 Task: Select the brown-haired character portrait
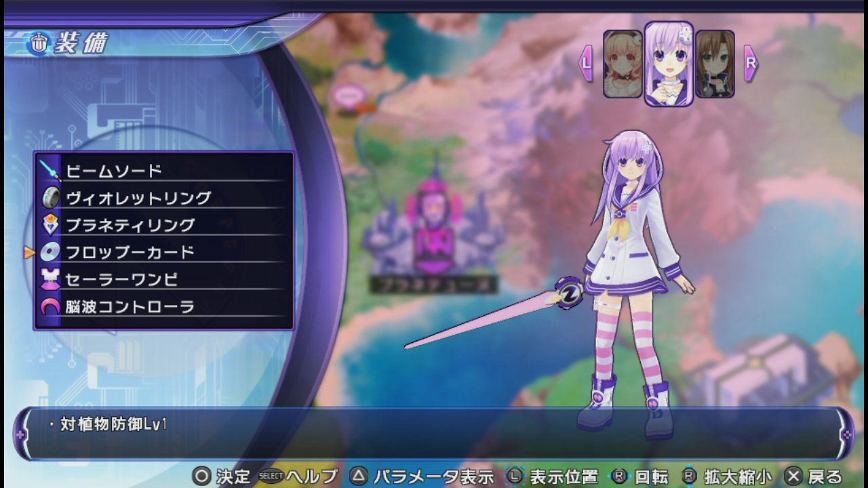point(715,64)
